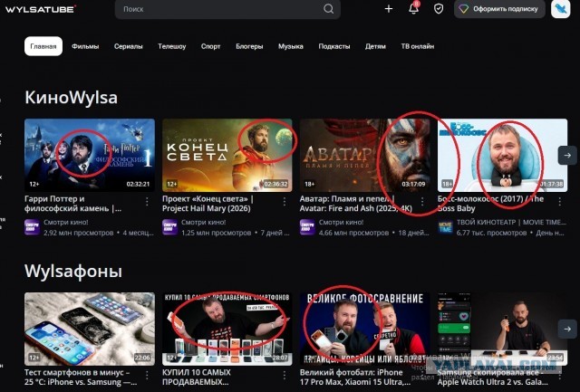Open more options for Тест смартфонов video

147,376
